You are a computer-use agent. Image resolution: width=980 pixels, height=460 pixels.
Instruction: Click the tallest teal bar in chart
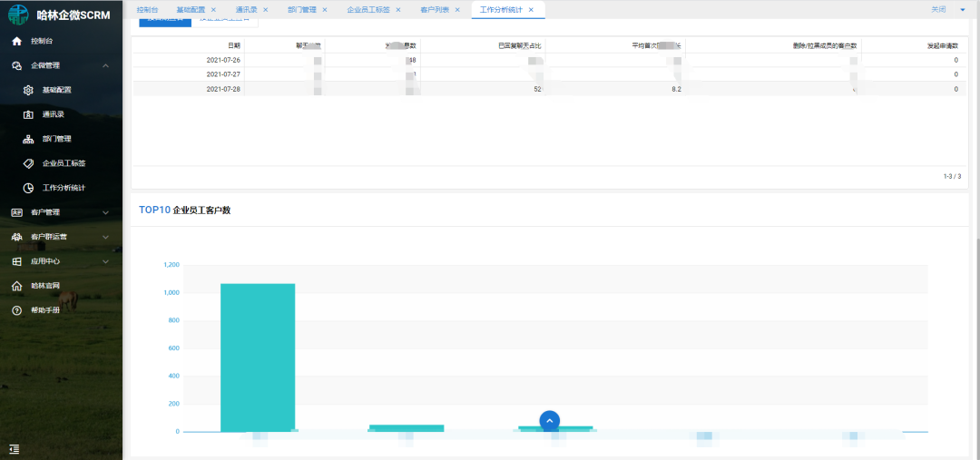tap(258, 357)
